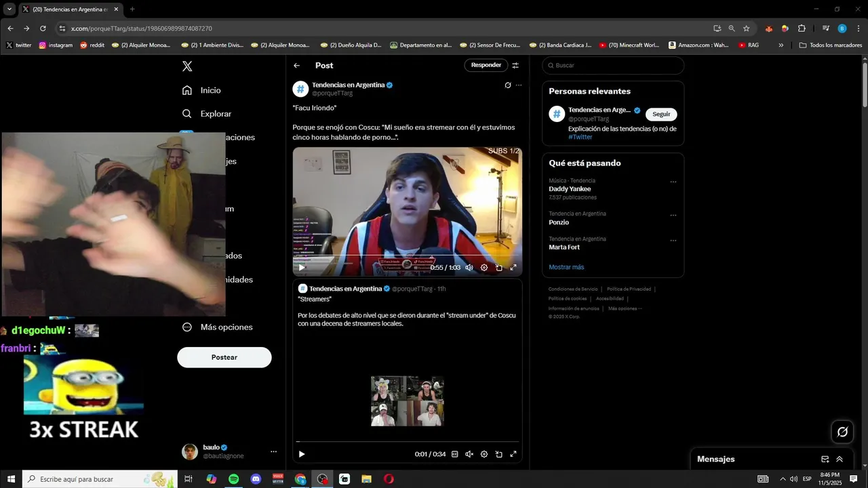Expand the Más opciones footer link
This screenshot has height=488, width=868.
pos(625,308)
